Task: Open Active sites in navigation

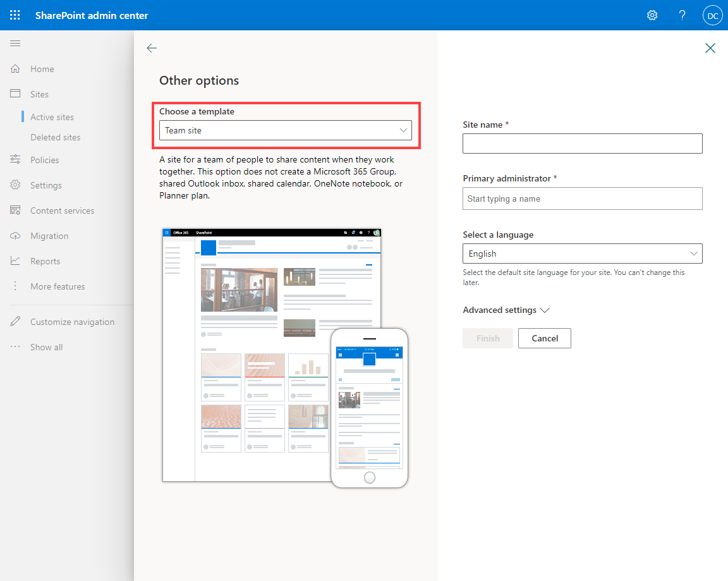Action: click(x=52, y=117)
